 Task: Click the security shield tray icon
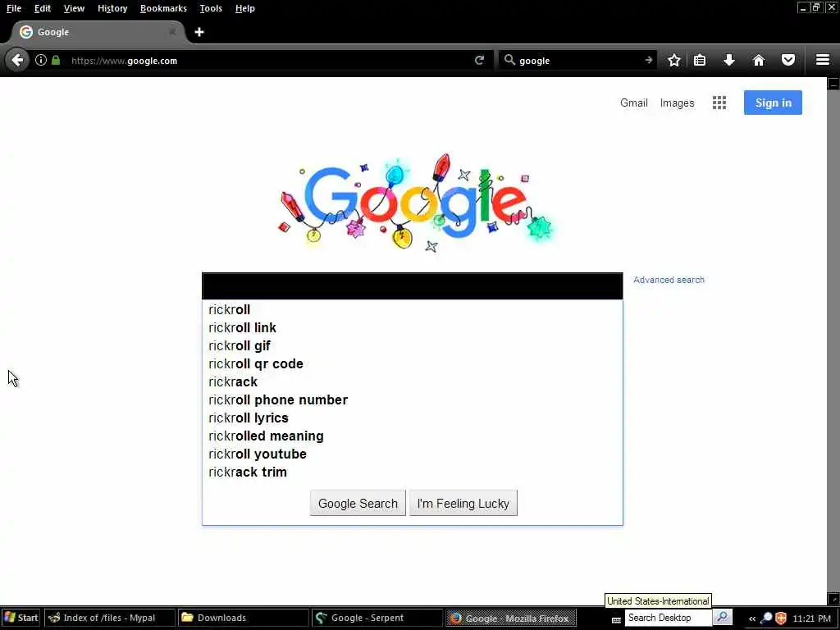[781, 619]
